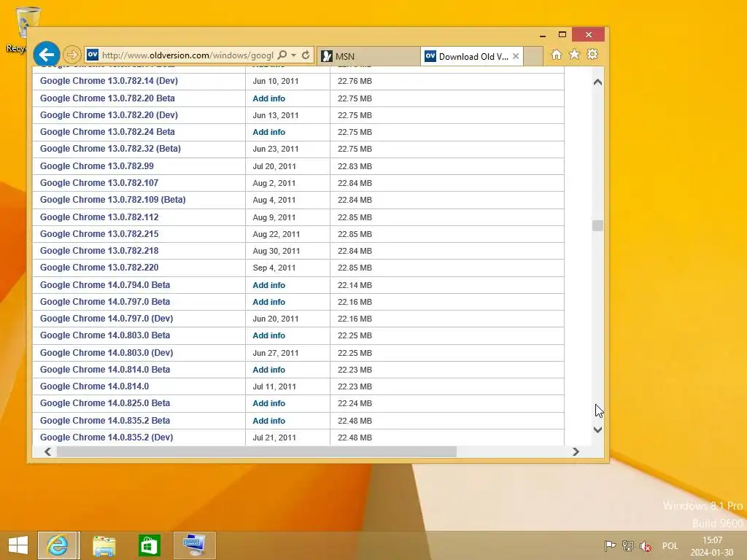
Task: Click the vertical scrollbar up arrow
Action: [598, 82]
